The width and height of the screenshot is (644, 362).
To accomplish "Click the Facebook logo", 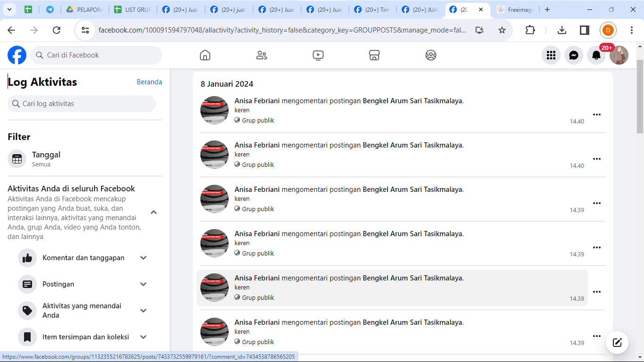I will point(17,55).
